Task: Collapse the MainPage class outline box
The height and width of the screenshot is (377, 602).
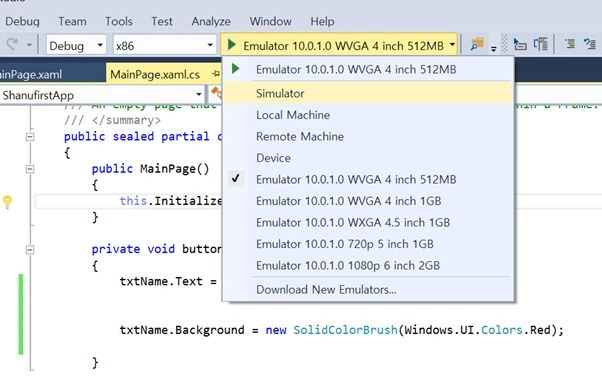Action: click(30, 137)
